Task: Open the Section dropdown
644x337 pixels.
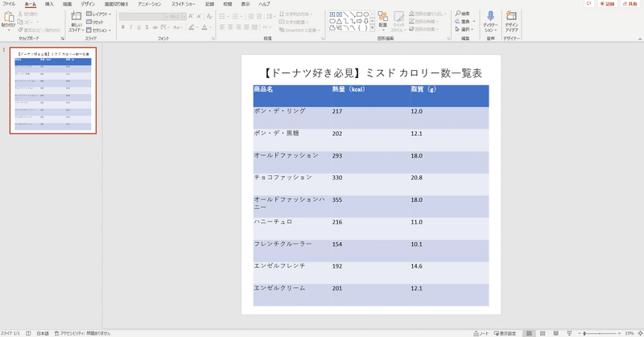Action: (x=98, y=30)
